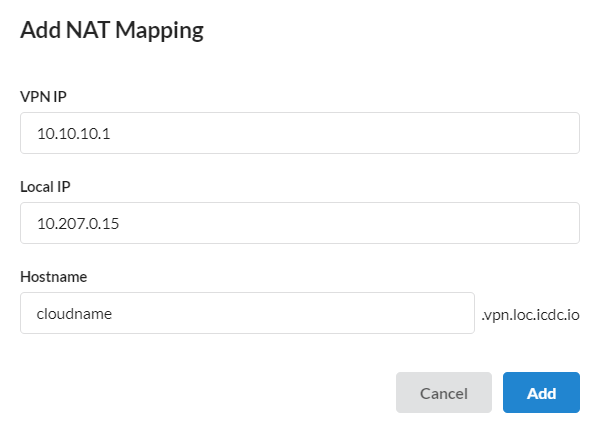
Task: Cancel the NAT mapping dialog
Action: point(444,393)
